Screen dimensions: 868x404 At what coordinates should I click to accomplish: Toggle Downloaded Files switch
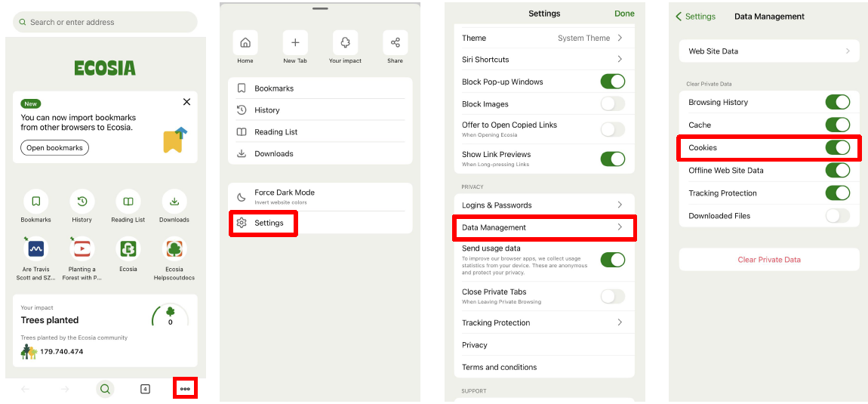(x=838, y=215)
